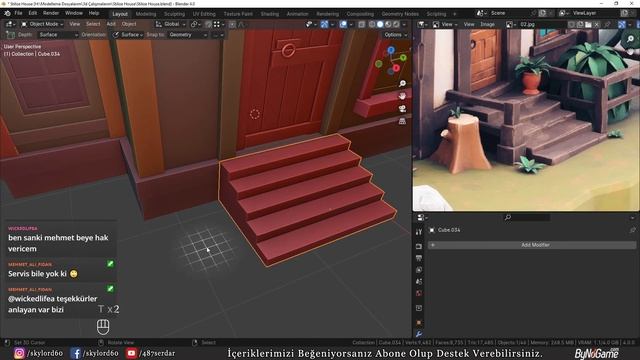640x360 pixels.
Task: Select rendered viewport shading
Action: click(396, 24)
